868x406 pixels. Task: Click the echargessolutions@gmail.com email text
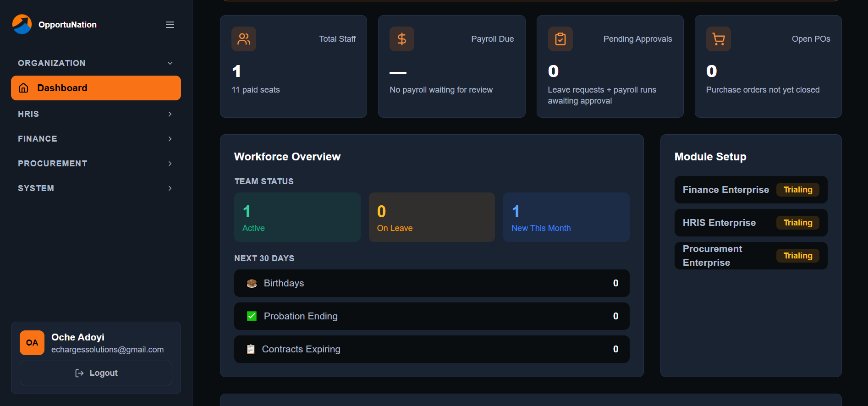[x=107, y=350]
